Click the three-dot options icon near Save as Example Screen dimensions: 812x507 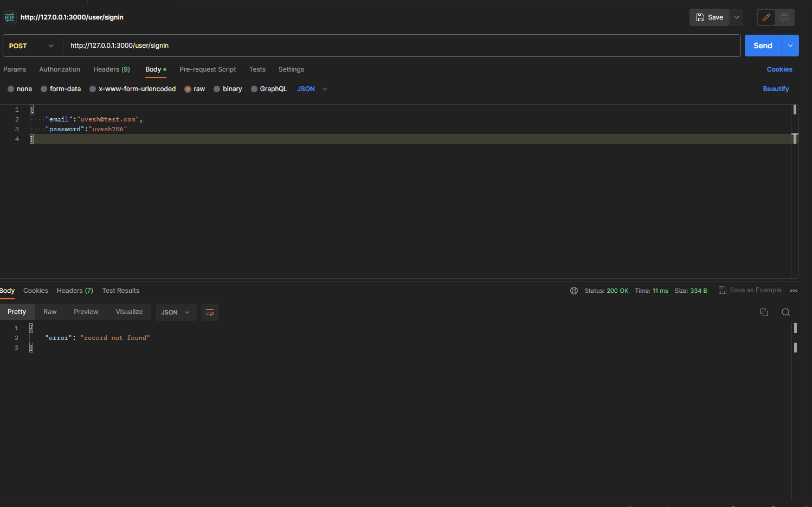click(794, 290)
